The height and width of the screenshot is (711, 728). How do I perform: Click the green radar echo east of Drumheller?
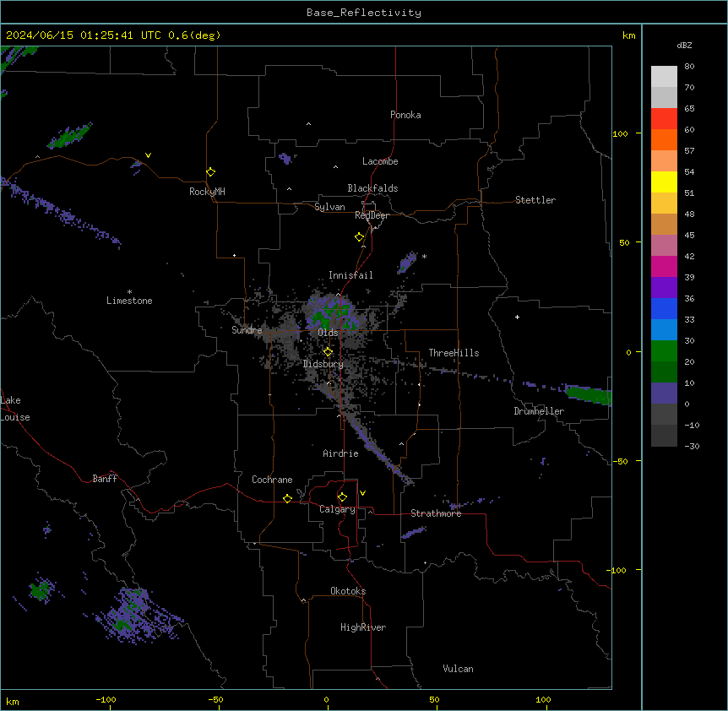(589, 394)
